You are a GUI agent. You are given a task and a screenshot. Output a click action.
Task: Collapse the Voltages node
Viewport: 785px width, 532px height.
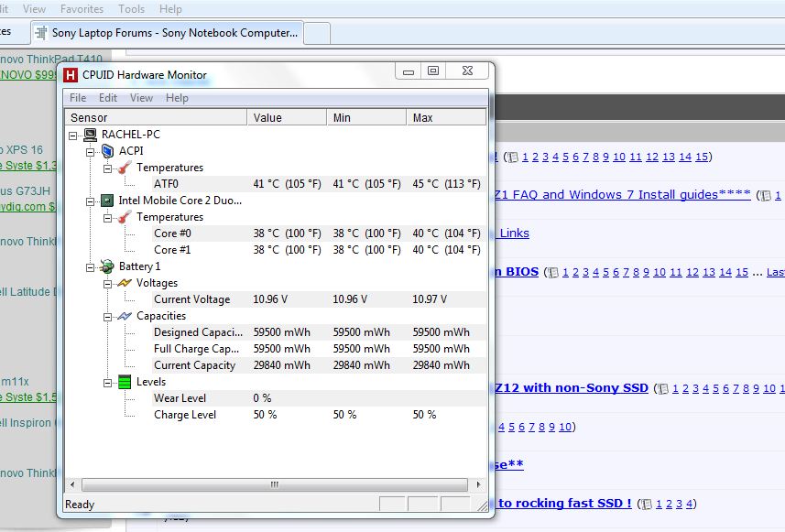tap(108, 284)
